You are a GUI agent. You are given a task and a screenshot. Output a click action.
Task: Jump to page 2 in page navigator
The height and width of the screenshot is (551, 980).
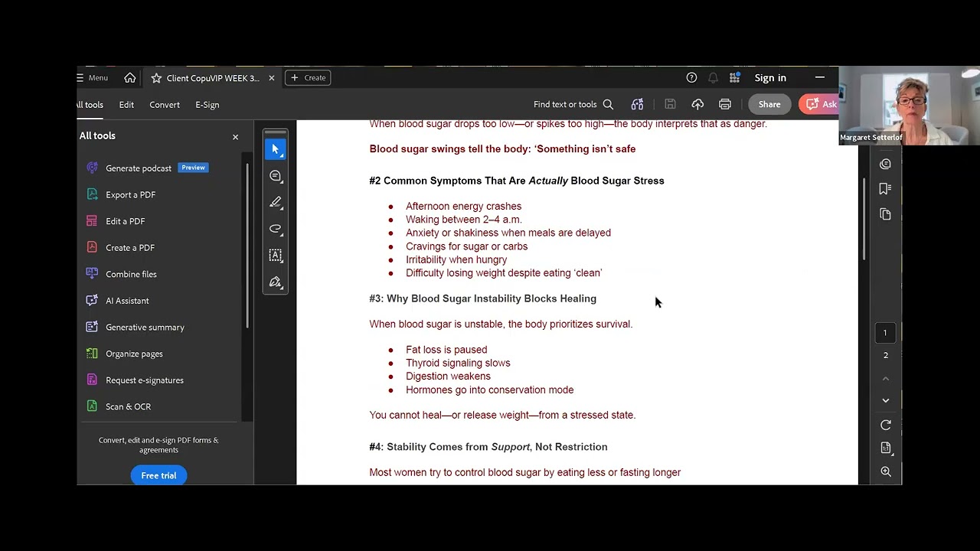coord(886,355)
